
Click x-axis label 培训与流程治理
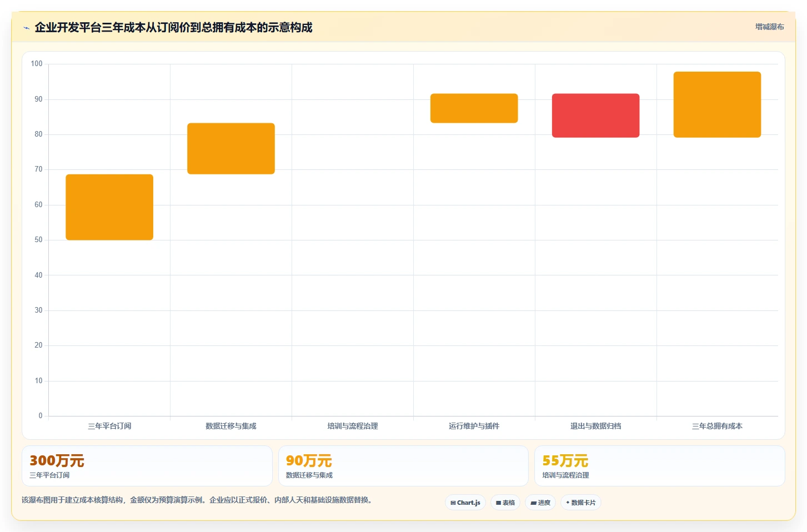[353, 426]
